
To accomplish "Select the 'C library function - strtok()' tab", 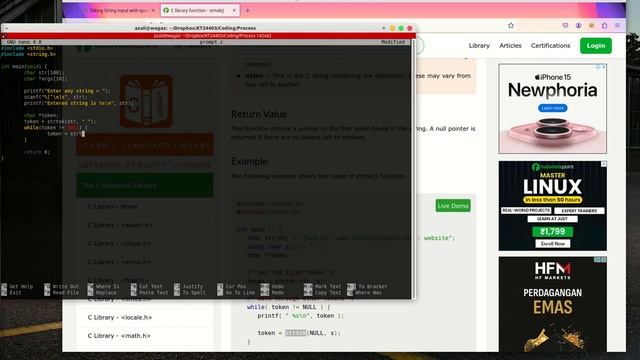I will pyautogui.click(x=200, y=10).
